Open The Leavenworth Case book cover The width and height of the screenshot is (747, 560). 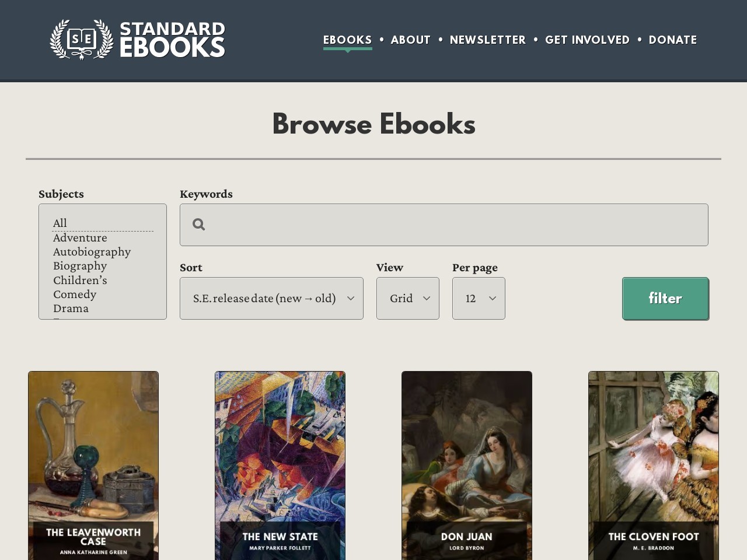[x=93, y=461]
